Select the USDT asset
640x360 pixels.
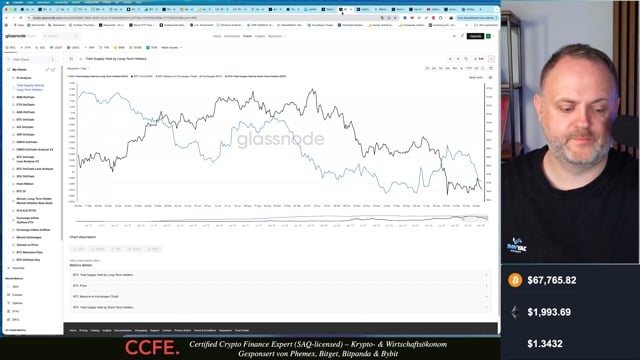coord(56,48)
